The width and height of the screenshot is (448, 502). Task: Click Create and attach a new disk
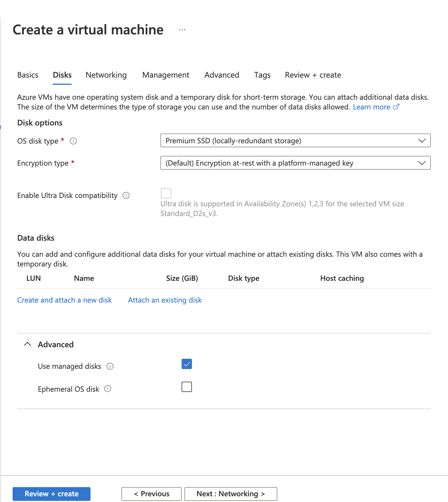pyautogui.click(x=64, y=300)
